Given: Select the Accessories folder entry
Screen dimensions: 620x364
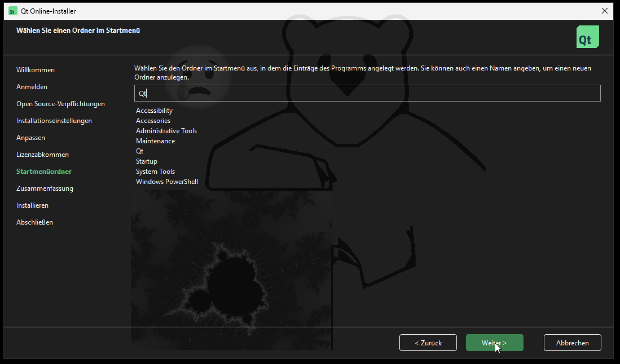Looking at the screenshot, I should point(153,120).
